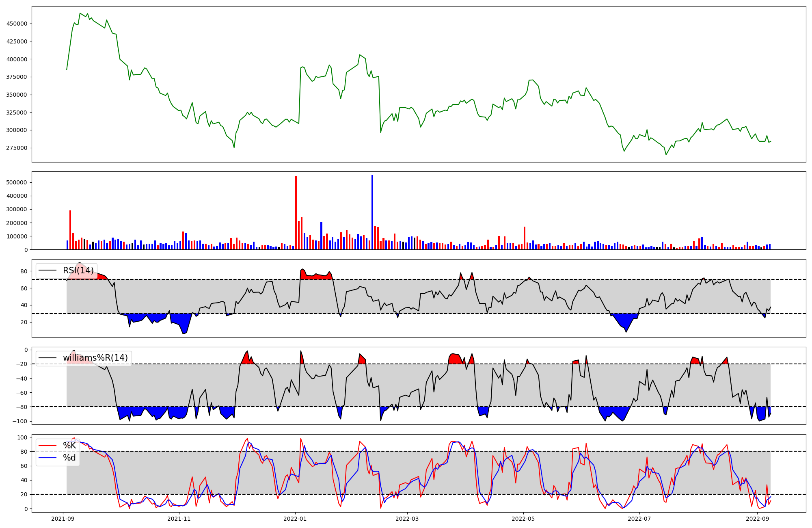The width and height of the screenshot is (812, 528).
Task: Click the blue %d legend entry
Action: [x=69, y=458]
